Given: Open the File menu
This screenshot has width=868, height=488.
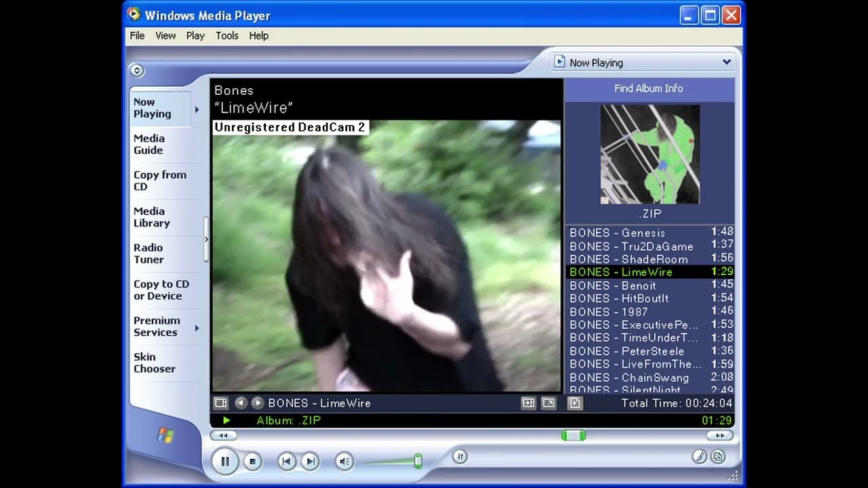Looking at the screenshot, I should [137, 35].
